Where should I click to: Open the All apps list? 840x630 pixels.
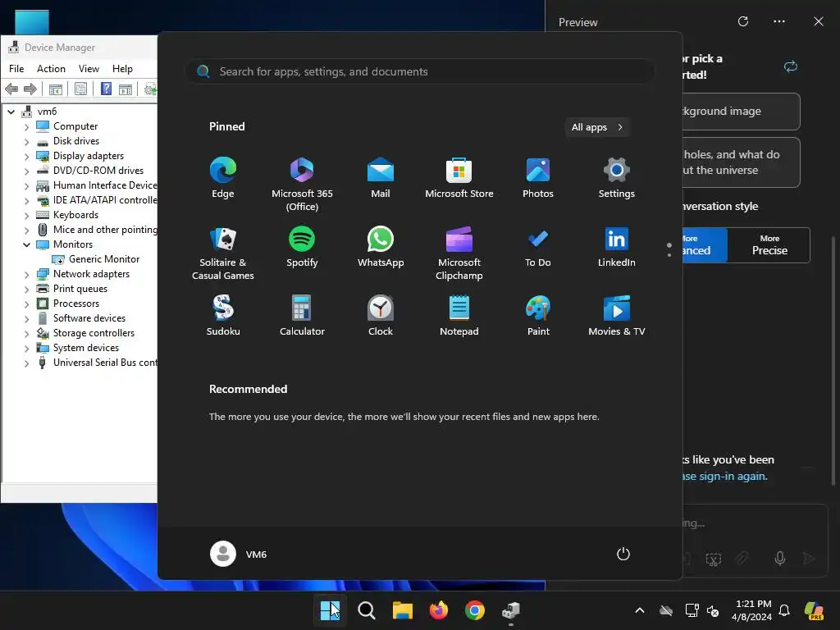pos(597,127)
